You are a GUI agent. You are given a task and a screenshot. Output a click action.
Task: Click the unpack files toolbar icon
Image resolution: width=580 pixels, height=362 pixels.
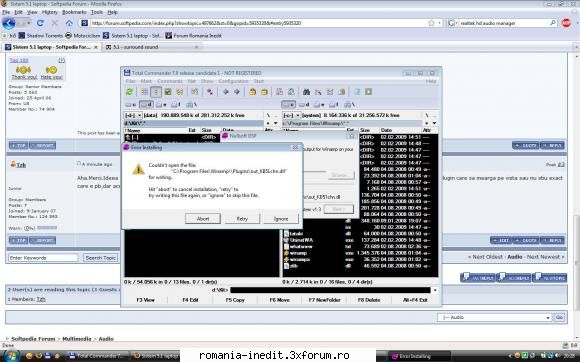coord(264,92)
